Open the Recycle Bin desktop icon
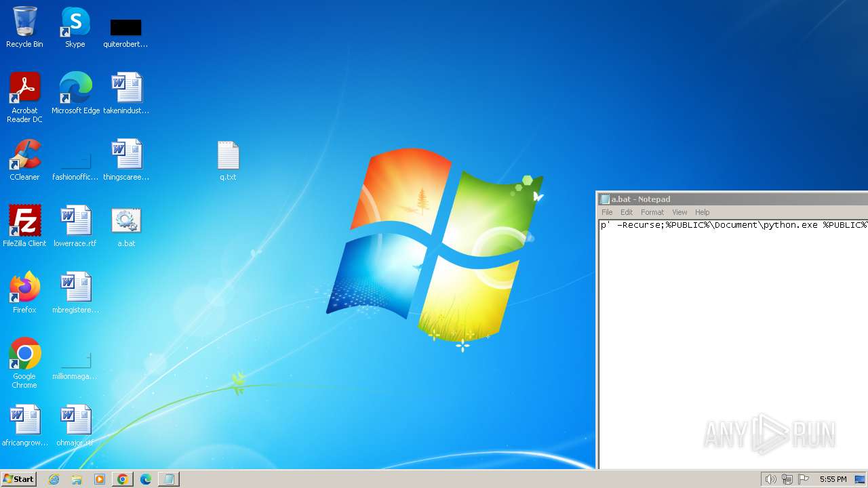 click(24, 27)
